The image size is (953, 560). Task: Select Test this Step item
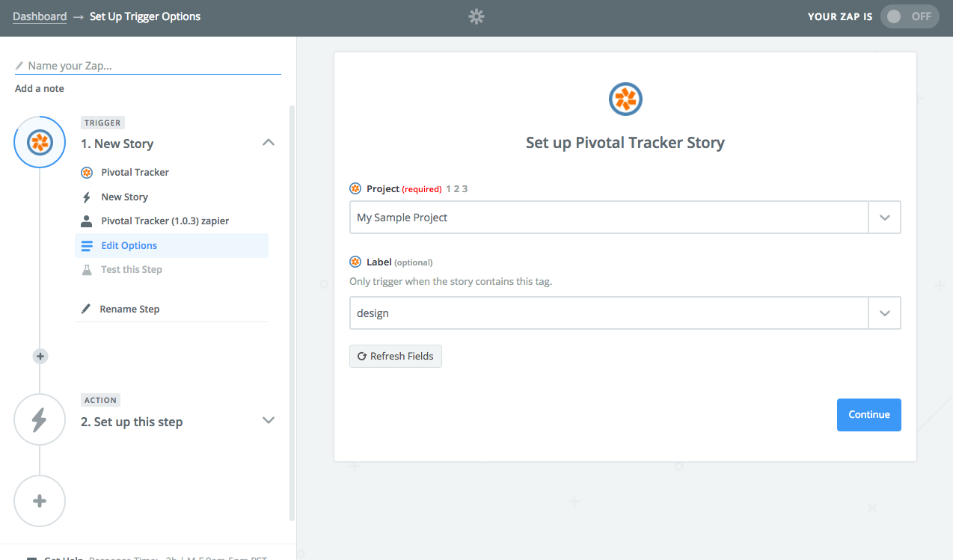pos(172,269)
